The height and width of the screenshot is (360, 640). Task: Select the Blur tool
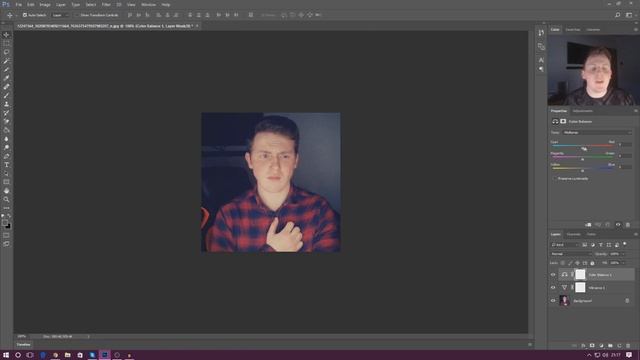click(7, 139)
